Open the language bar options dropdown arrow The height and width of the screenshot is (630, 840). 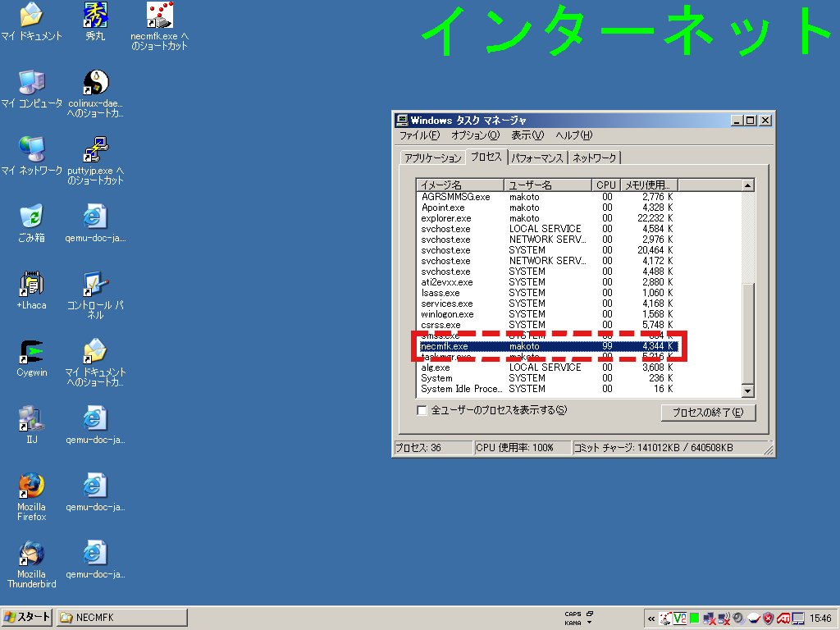click(x=589, y=623)
